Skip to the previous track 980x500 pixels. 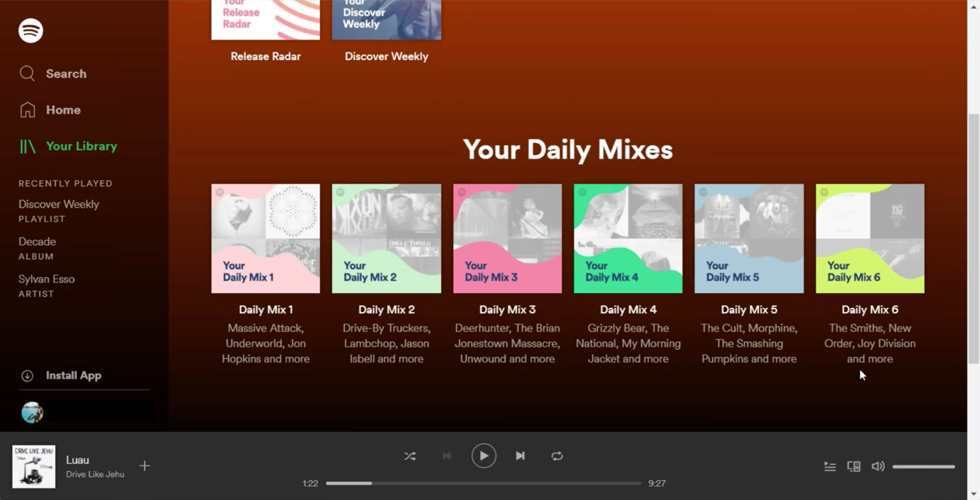pyautogui.click(x=447, y=456)
